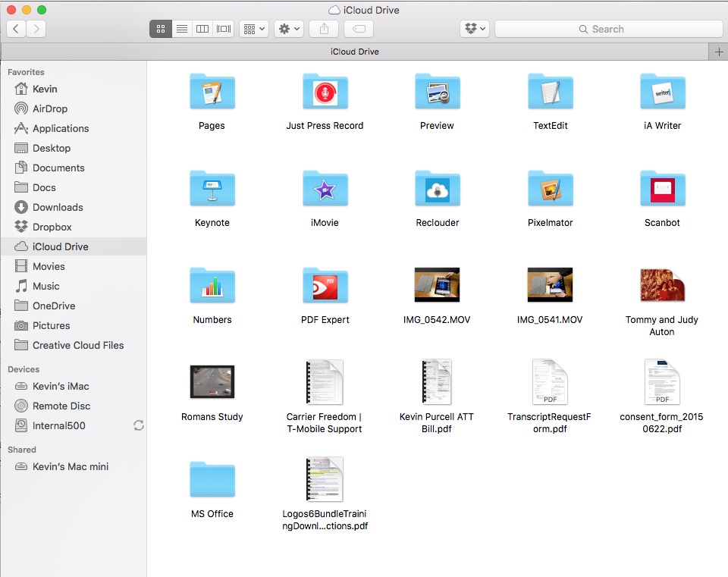This screenshot has height=577, width=728.
Task: Select the Keynote folder icon
Action: coord(212,188)
